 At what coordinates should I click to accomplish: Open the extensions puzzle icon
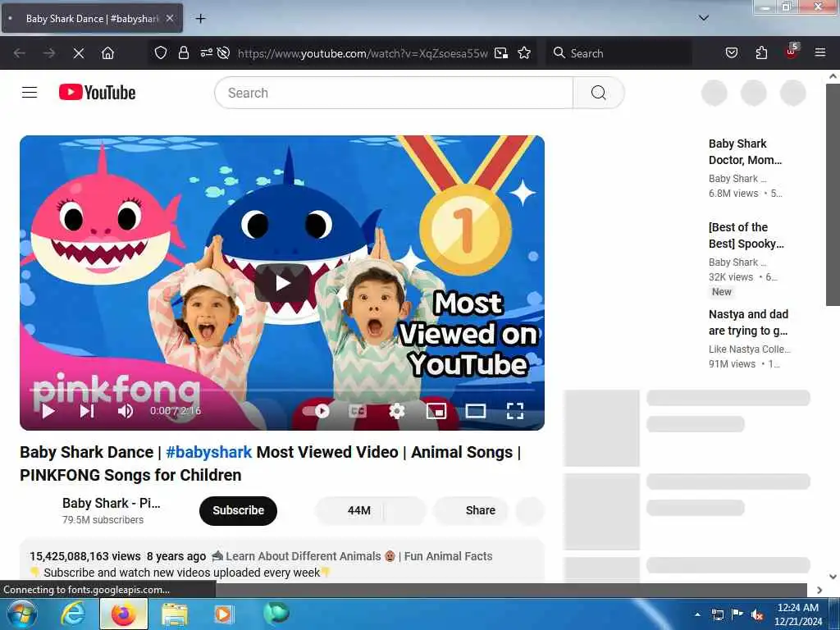pos(761,52)
